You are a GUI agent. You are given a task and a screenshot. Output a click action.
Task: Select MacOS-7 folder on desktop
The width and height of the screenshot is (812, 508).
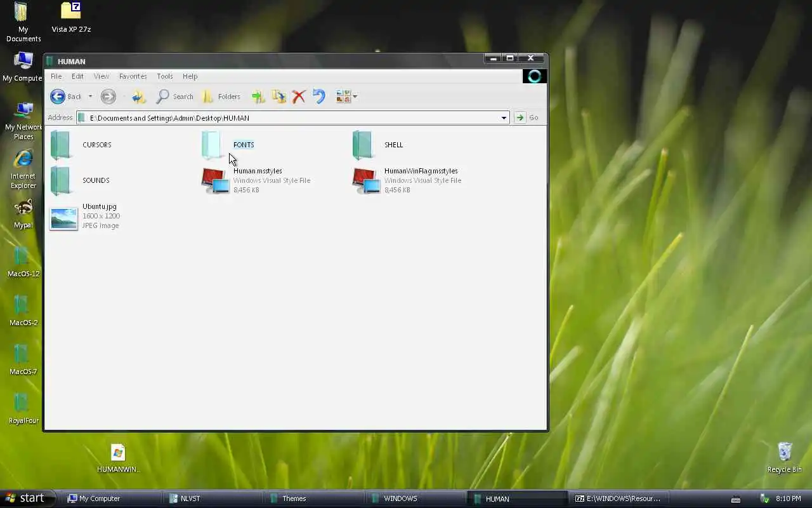23,360
